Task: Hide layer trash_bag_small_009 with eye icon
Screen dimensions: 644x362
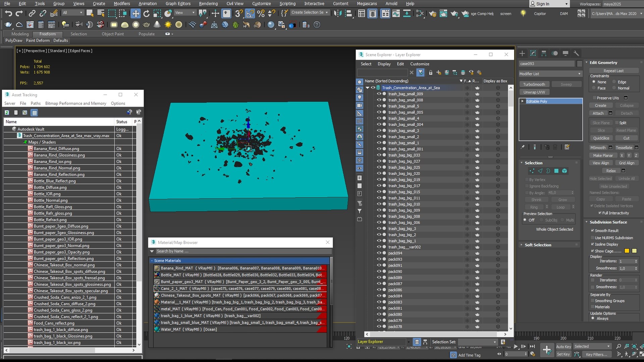Action: 379,94
